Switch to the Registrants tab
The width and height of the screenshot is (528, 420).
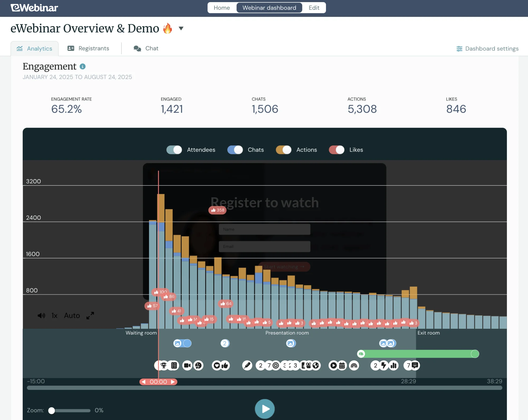click(x=94, y=48)
